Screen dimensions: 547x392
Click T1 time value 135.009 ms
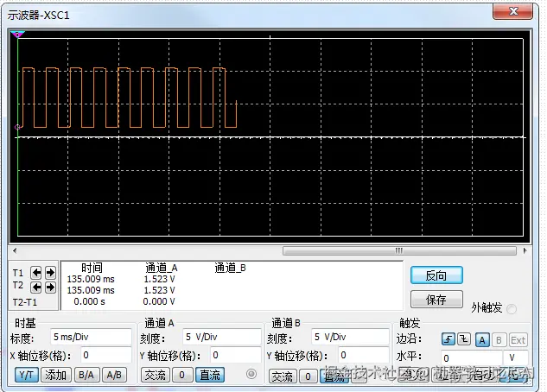click(91, 279)
